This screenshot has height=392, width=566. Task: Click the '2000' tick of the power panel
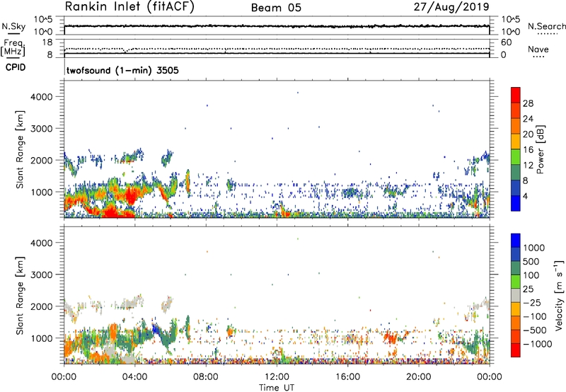click(x=41, y=160)
